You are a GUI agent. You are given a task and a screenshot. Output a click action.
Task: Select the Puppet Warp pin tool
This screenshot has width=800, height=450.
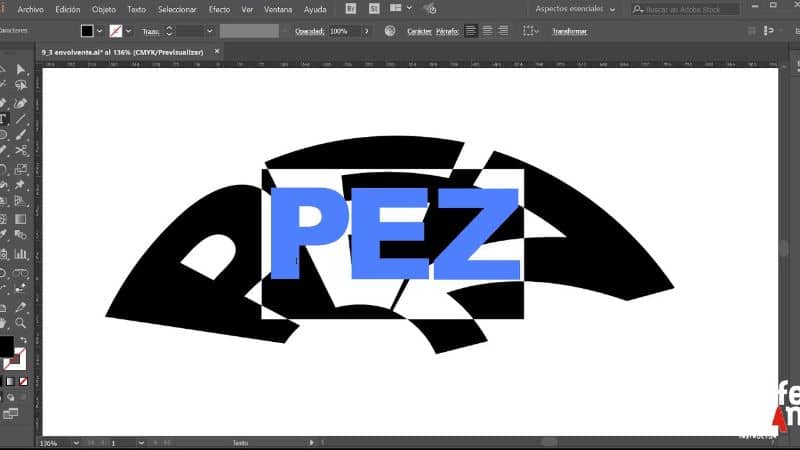20,185
